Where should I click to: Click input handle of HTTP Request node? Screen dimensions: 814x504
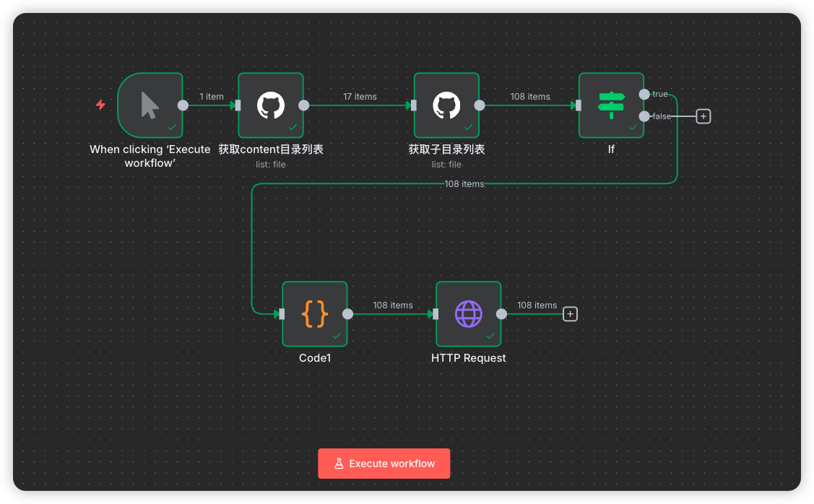(436, 314)
